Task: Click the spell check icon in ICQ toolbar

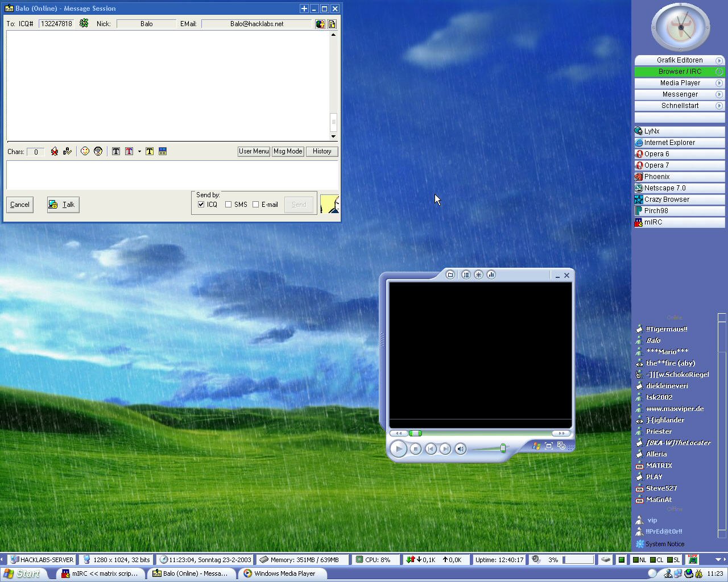Action: pos(68,151)
